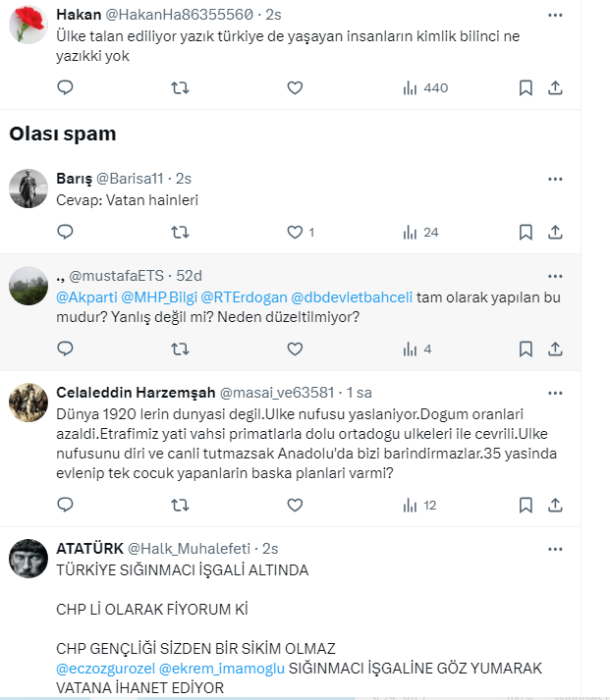Screen dimensions: 610x700
Task: View analytics for Hakan's tweet
Action: [424, 88]
